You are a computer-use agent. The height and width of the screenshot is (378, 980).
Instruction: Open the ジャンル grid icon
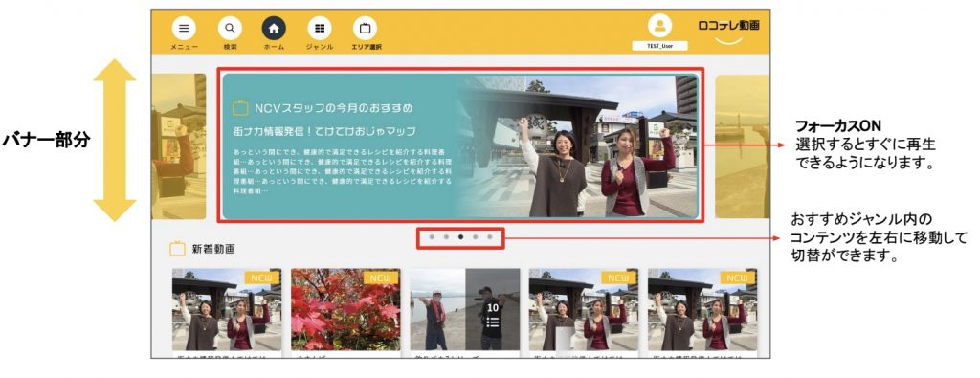pyautogui.click(x=320, y=28)
